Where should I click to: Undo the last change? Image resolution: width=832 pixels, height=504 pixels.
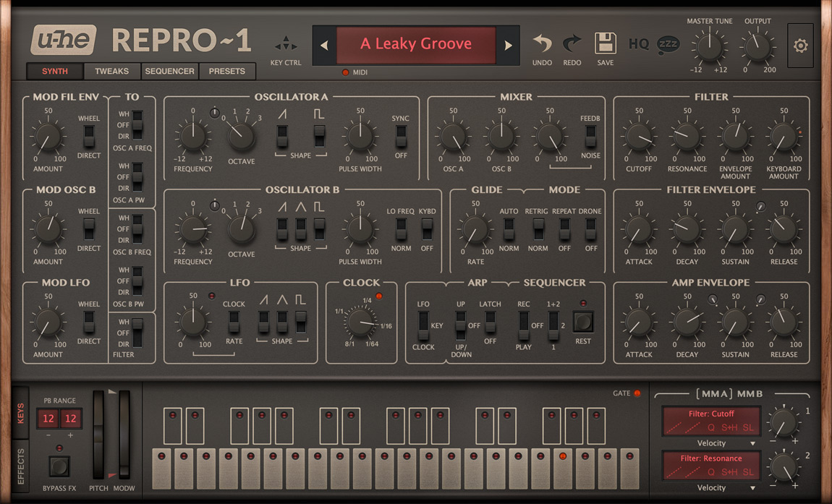pos(542,43)
